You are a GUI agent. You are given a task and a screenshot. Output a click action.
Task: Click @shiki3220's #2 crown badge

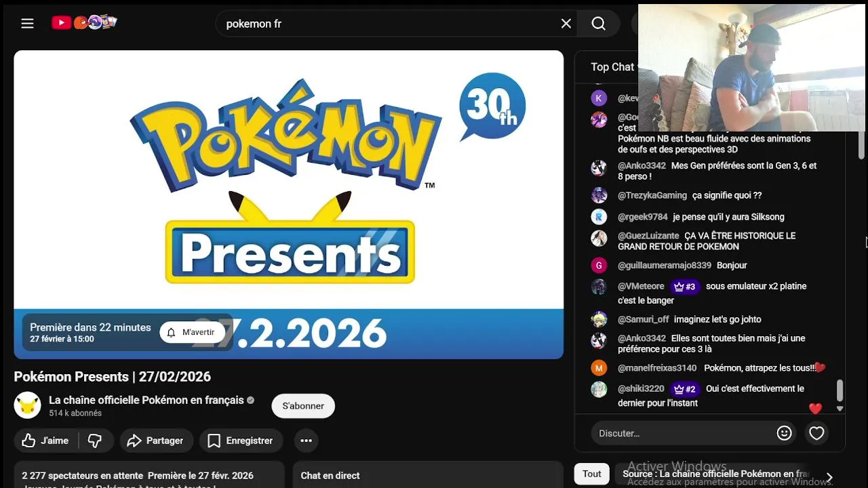[685, 389]
